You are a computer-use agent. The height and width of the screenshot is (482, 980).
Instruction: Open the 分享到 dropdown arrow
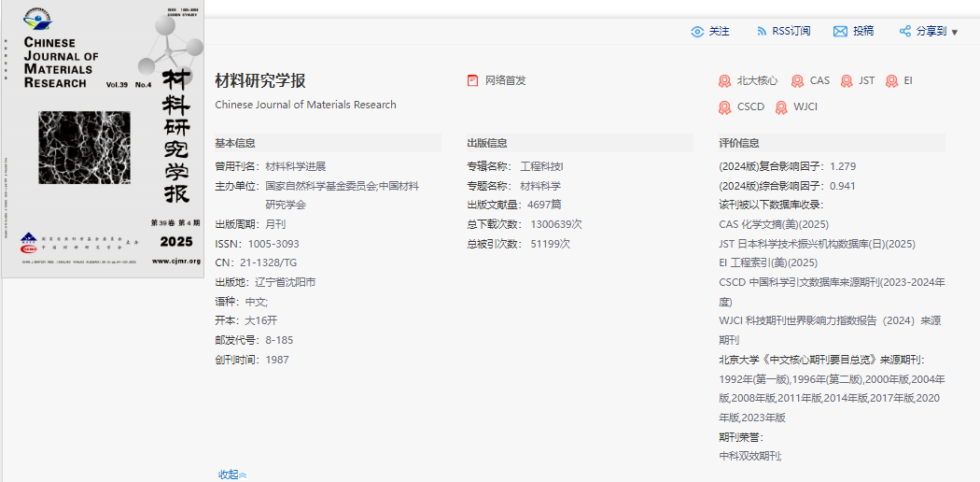tap(954, 32)
